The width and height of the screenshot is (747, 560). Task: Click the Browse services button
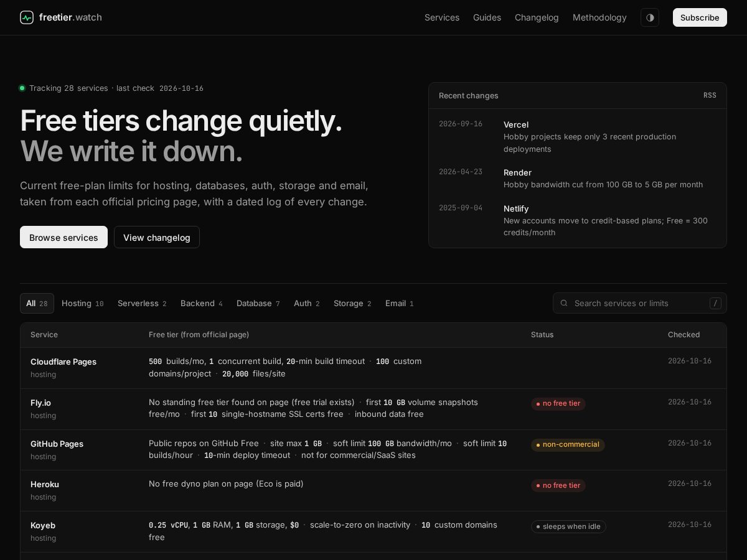63,237
